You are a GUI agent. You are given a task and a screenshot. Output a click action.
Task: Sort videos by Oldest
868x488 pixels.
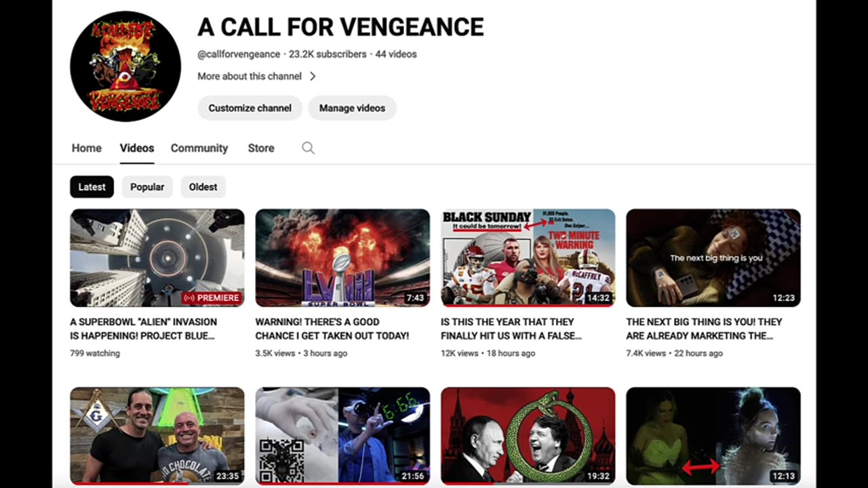click(x=203, y=187)
